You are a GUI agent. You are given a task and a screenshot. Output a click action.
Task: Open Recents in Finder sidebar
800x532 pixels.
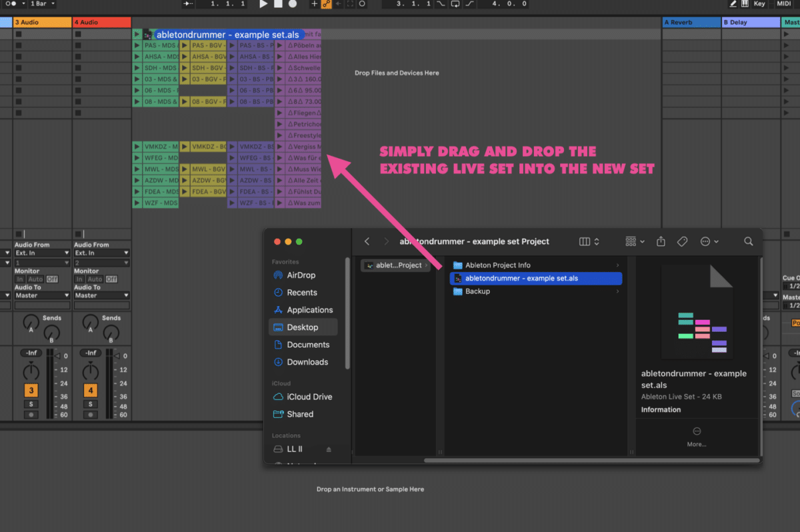pyautogui.click(x=303, y=293)
